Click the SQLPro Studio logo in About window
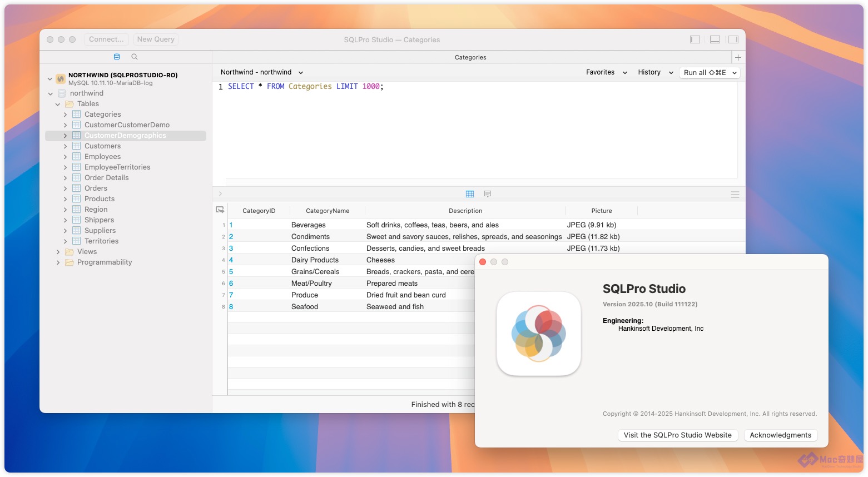868x477 pixels. 538,334
